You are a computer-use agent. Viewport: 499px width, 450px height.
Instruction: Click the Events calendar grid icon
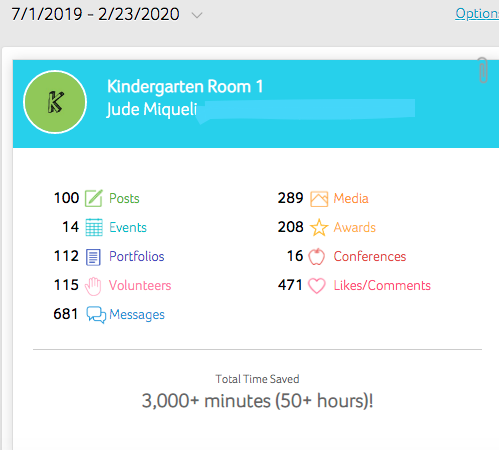point(94,227)
